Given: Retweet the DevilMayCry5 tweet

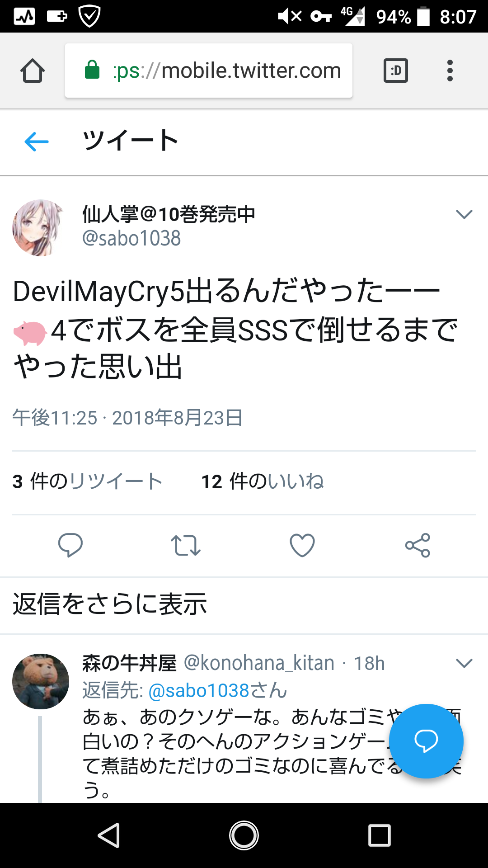Looking at the screenshot, I should 186,545.
